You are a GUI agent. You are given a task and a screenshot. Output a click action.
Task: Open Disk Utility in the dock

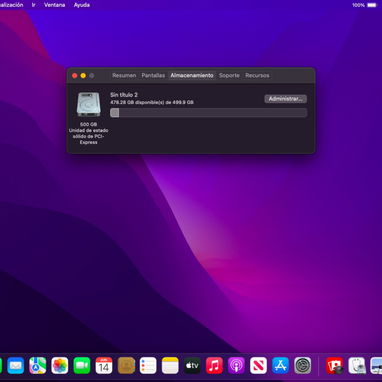point(357,366)
